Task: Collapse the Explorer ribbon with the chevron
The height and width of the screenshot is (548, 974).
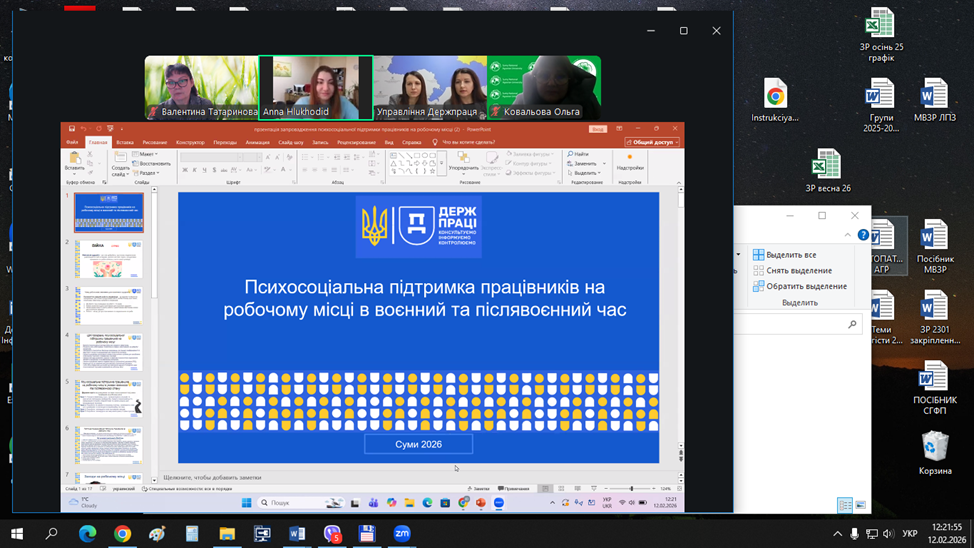Action: pyautogui.click(x=849, y=235)
